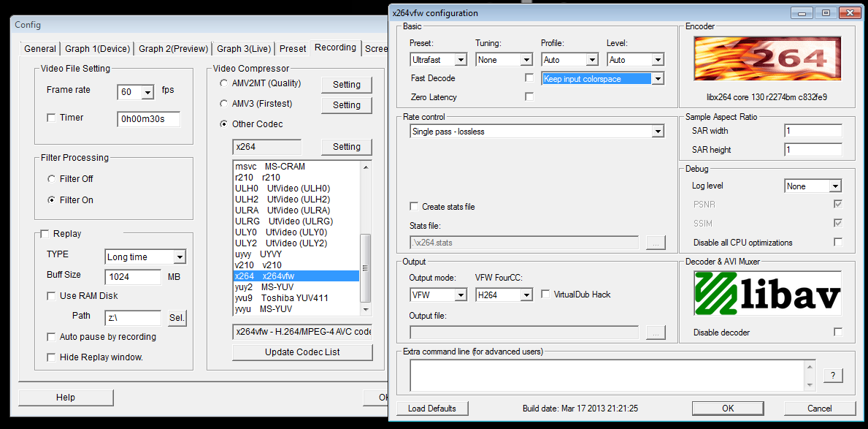Click the SAR width input field
The image size is (868, 429).
[813, 131]
